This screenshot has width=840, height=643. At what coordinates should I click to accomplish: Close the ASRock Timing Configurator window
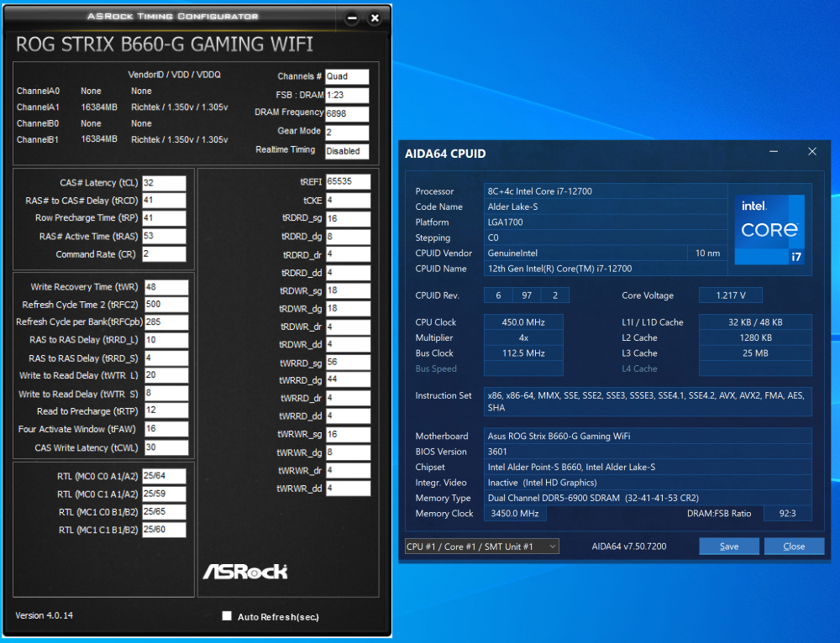click(375, 18)
